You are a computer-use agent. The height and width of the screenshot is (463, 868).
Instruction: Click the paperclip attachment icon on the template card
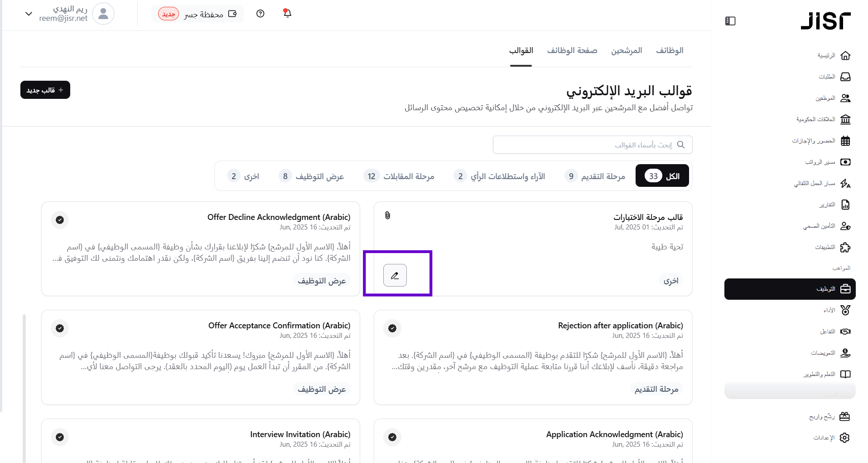(x=387, y=215)
